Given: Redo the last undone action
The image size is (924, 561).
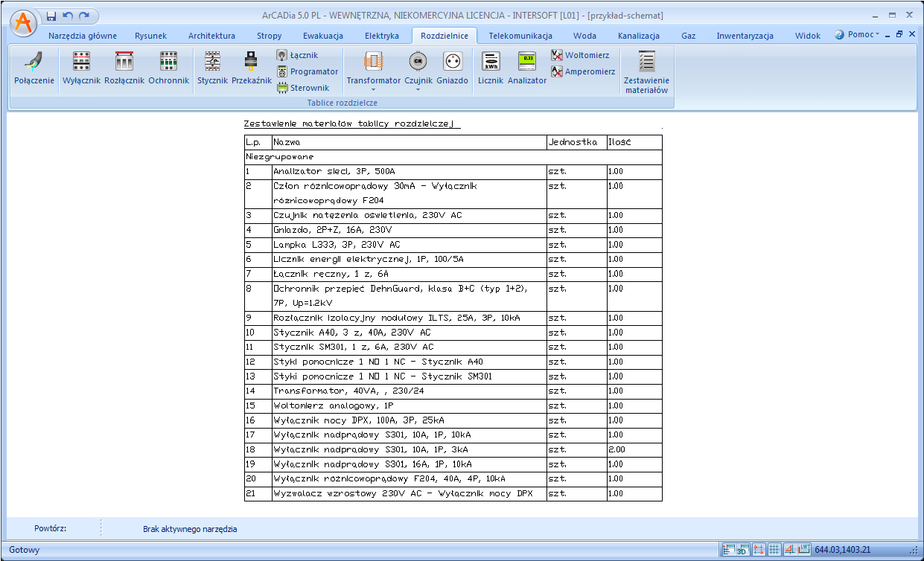Looking at the screenshot, I should click(84, 16).
